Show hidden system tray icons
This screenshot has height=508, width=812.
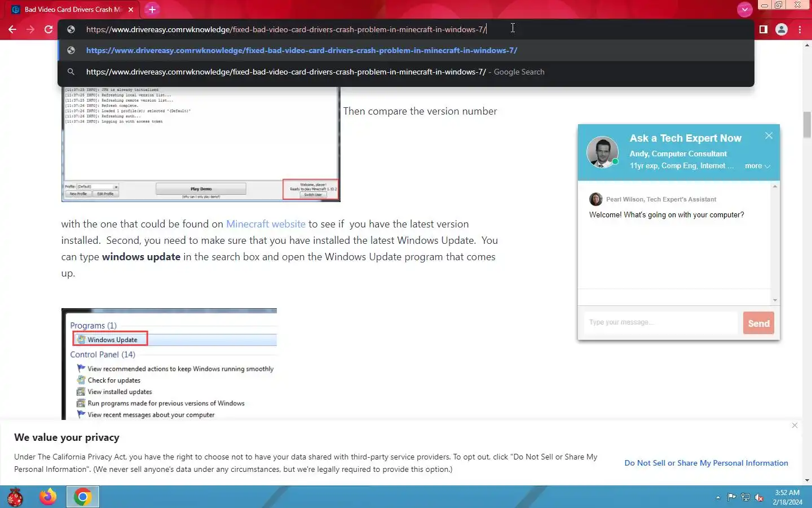718,497
